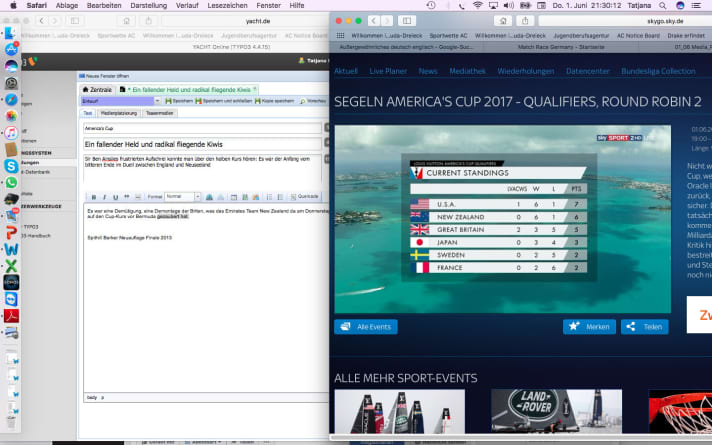Click Kopie speichern in yacht.de toolbar

pyautogui.click(x=274, y=101)
